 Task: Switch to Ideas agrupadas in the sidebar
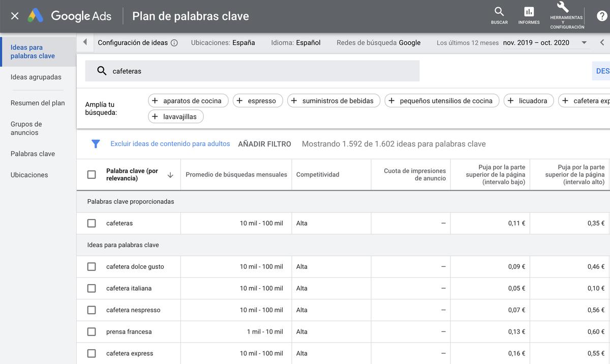[36, 77]
